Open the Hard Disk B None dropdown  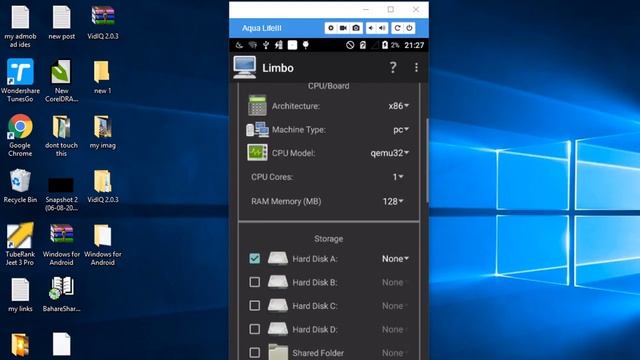pos(394,282)
